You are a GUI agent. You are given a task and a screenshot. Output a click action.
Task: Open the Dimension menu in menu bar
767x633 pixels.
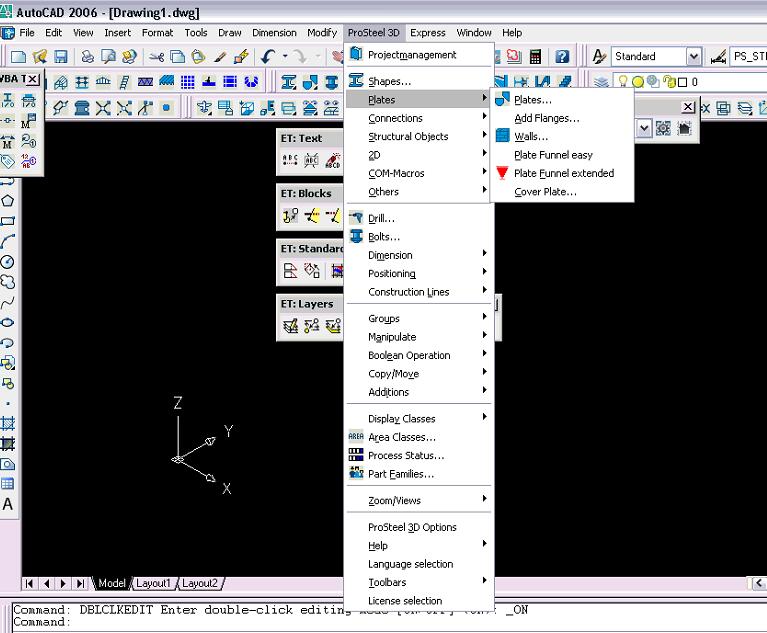pyautogui.click(x=274, y=33)
